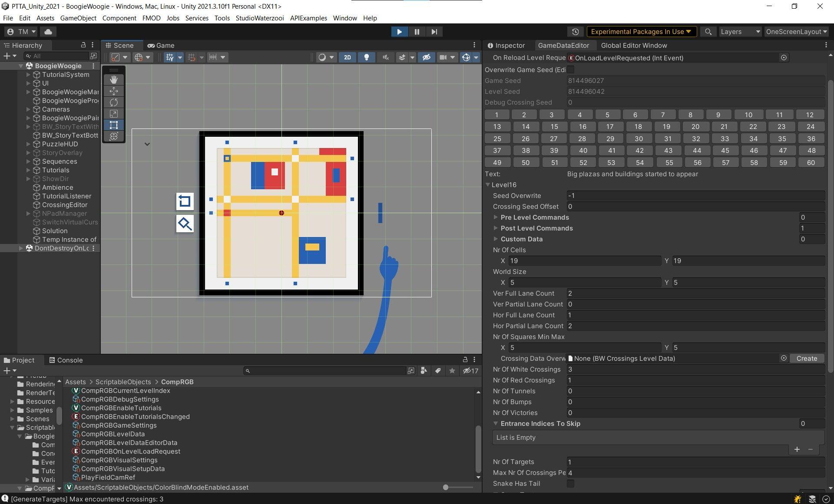Select the hand/pan tool in Scene view

coord(114,79)
